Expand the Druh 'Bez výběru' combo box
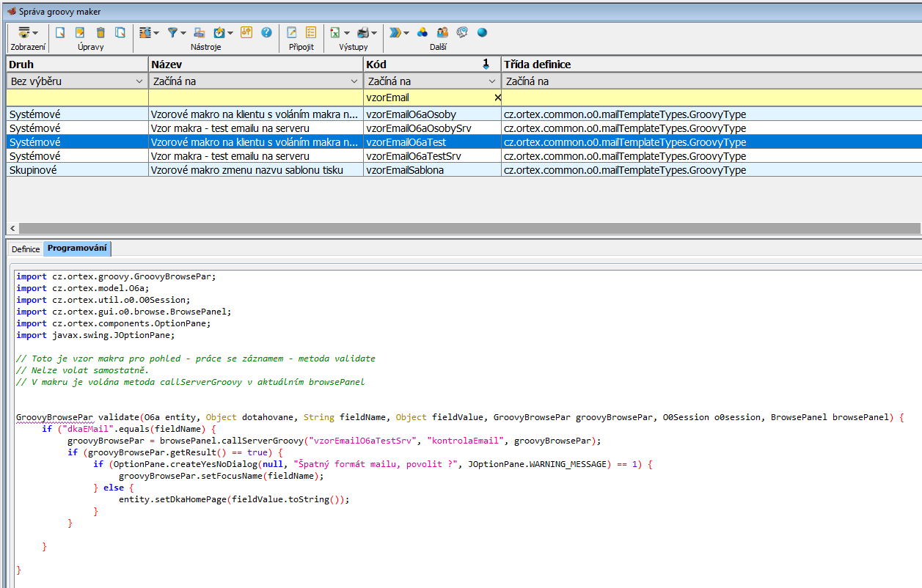This screenshot has height=588, width=922. pos(139,81)
